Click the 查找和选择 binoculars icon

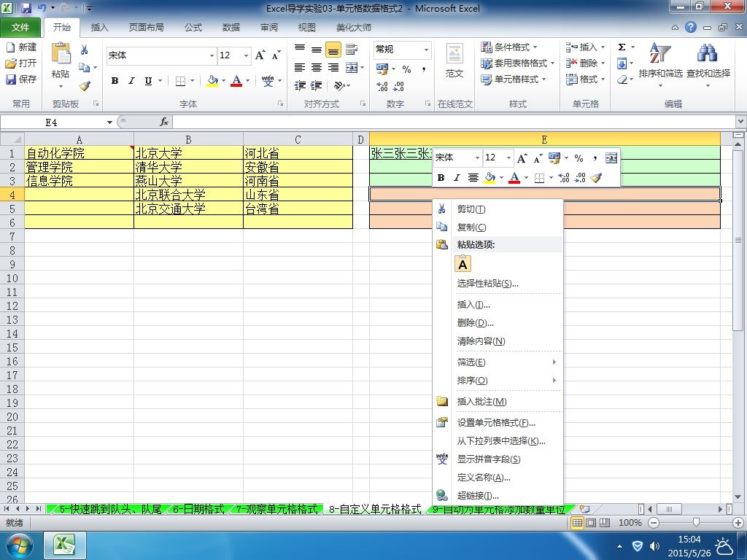pos(707,54)
